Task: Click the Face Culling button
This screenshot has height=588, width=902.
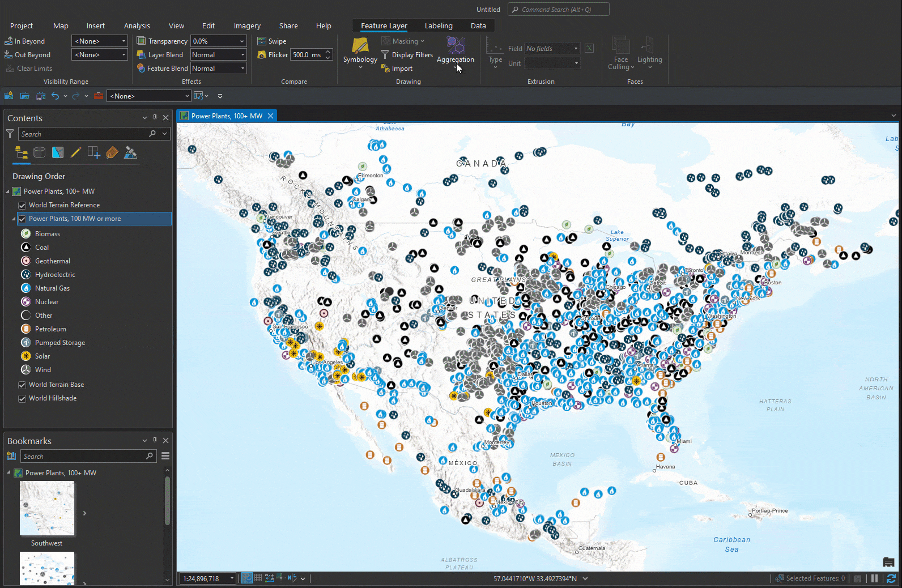Action: pyautogui.click(x=621, y=53)
